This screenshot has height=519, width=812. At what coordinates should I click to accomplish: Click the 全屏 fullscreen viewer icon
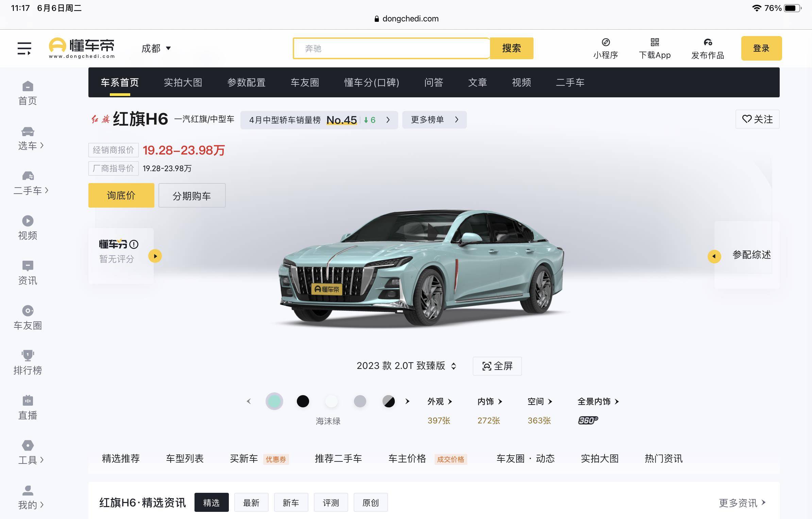(497, 366)
